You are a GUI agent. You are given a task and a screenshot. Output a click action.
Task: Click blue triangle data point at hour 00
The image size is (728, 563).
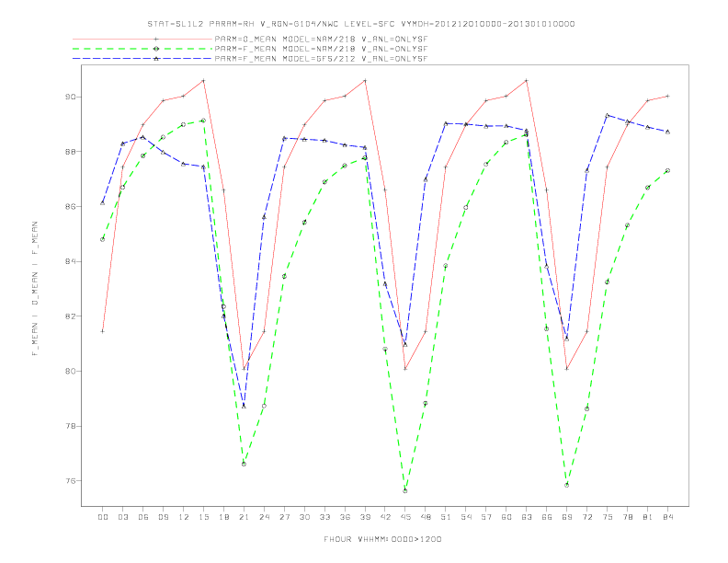[103, 203]
